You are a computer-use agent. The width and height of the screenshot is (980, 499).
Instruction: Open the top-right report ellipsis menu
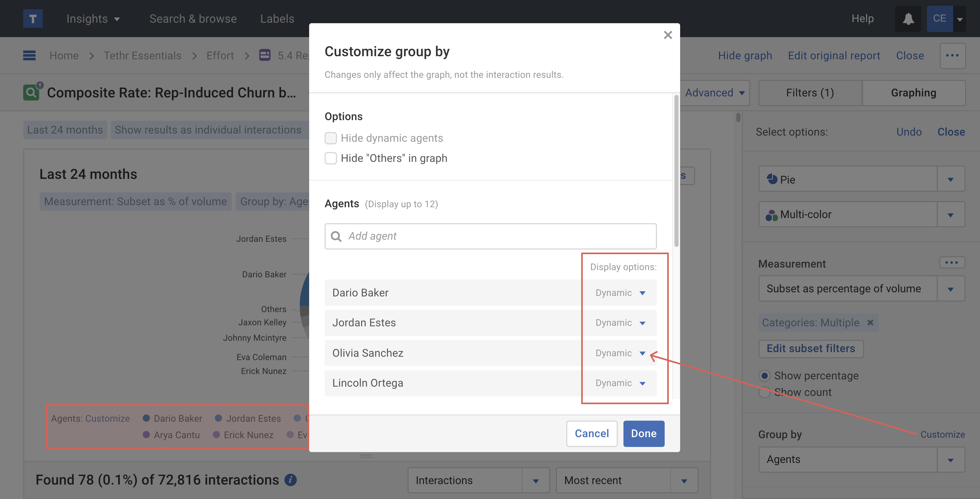coord(952,56)
